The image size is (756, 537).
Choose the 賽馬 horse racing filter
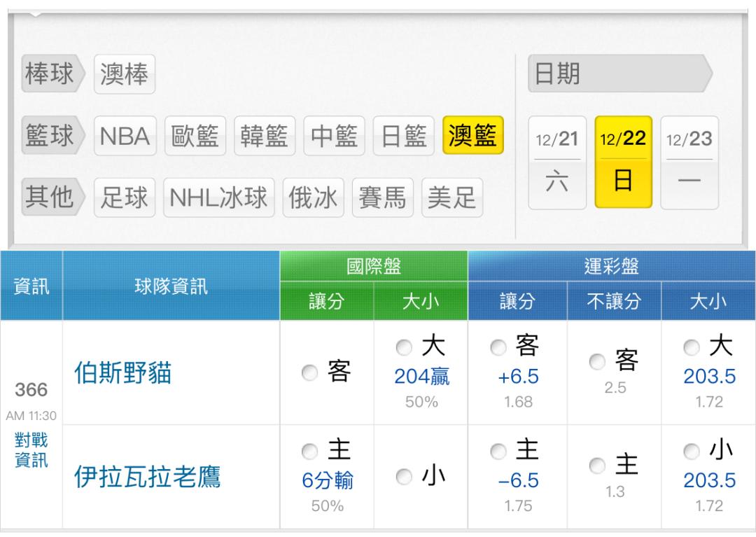click(383, 197)
